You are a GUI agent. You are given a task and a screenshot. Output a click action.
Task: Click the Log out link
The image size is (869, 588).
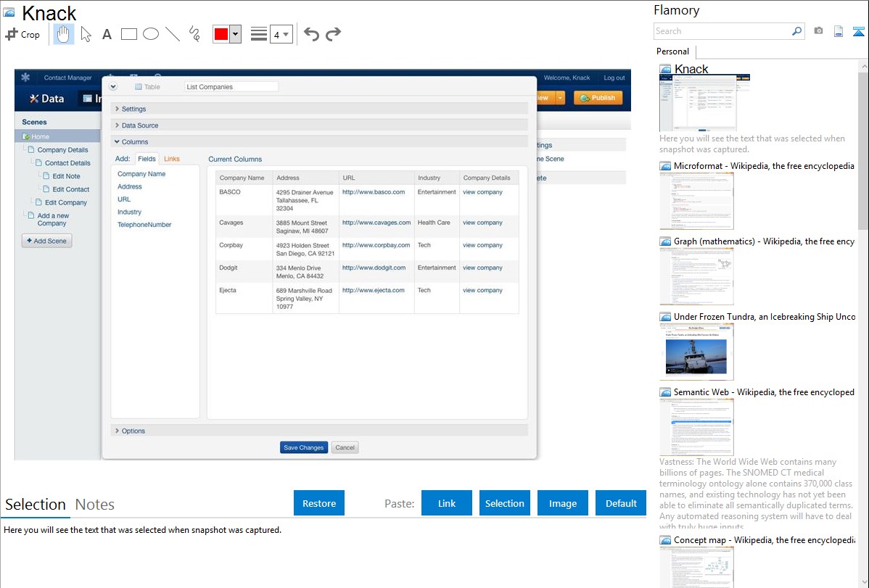click(x=614, y=78)
